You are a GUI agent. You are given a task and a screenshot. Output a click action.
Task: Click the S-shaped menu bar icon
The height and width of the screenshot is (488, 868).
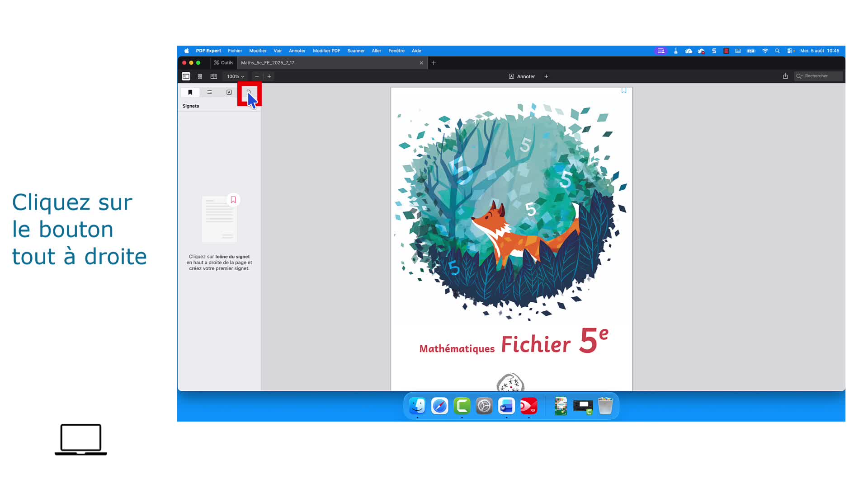[x=714, y=51]
